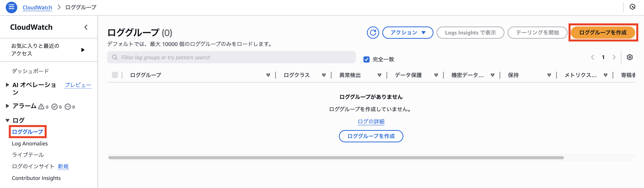Click the Filter log groups input field
This screenshot has width=644, height=188.
[225, 57]
